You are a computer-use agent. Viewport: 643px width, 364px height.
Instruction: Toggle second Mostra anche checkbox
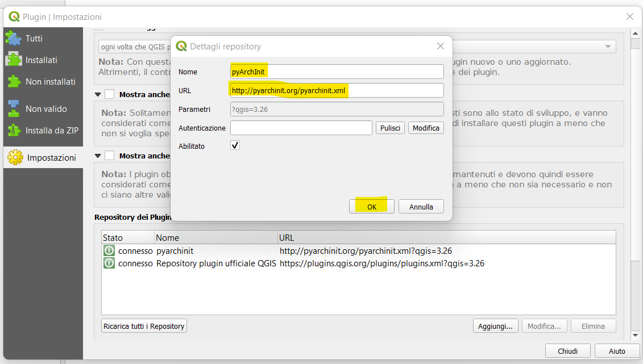point(110,156)
